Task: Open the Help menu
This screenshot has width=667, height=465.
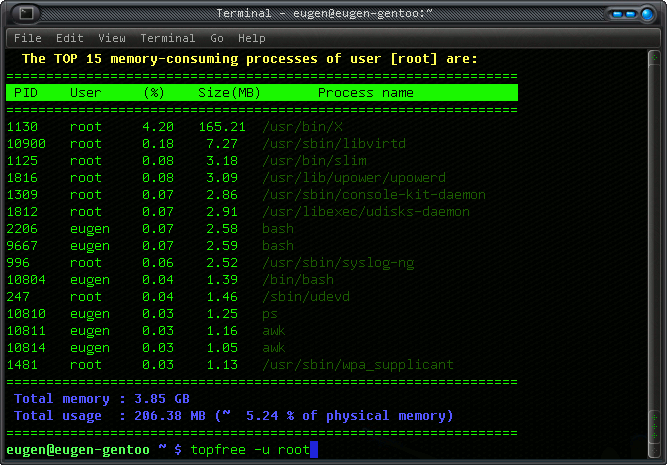Action: (x=252, y=38)
